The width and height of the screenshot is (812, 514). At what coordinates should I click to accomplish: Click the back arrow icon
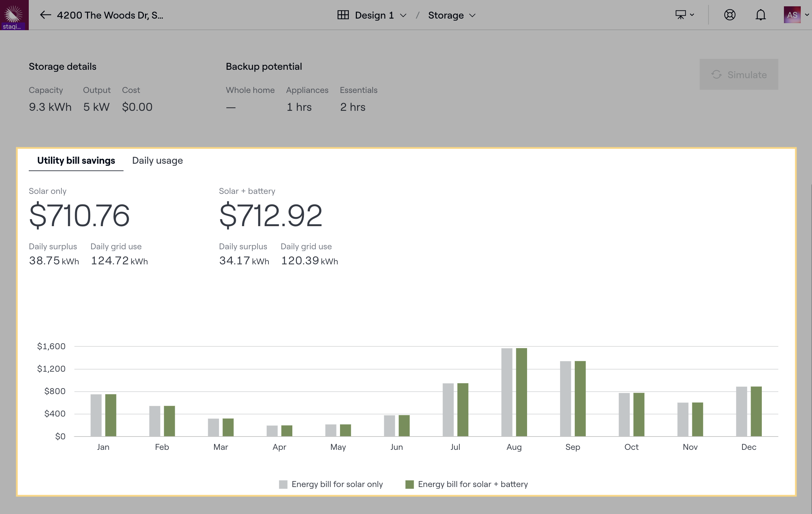(x=45, y=15)
